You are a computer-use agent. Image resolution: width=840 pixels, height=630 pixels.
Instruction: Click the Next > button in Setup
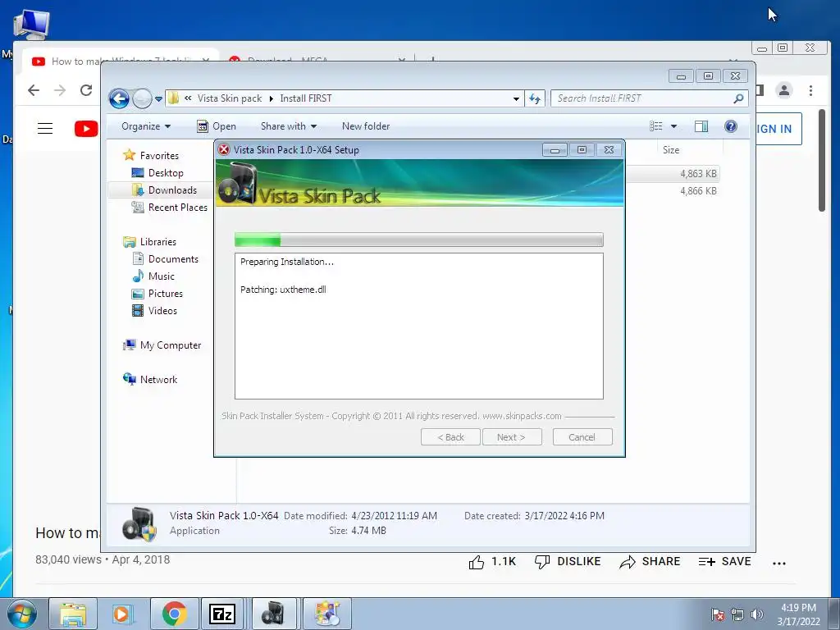click(x=512, y=437)
